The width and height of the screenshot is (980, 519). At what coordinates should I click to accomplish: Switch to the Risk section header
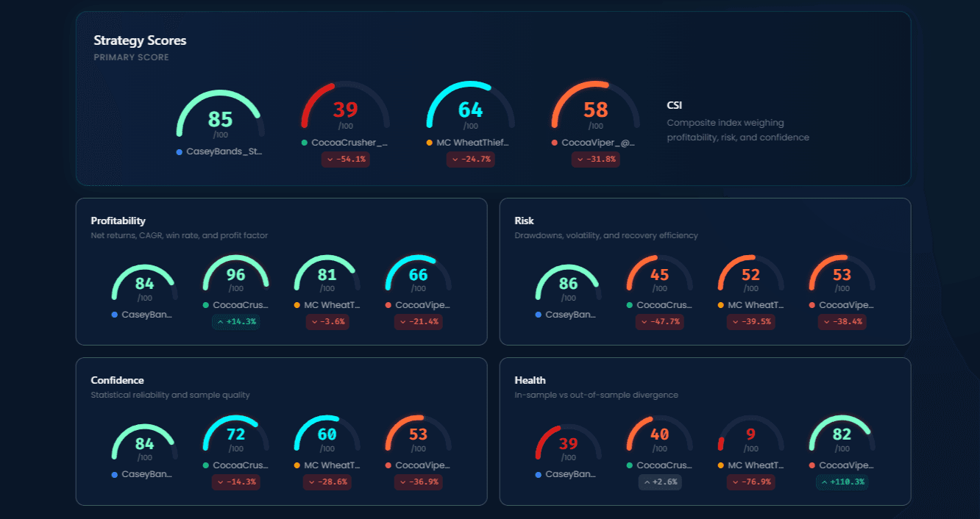tap(524, 221)
